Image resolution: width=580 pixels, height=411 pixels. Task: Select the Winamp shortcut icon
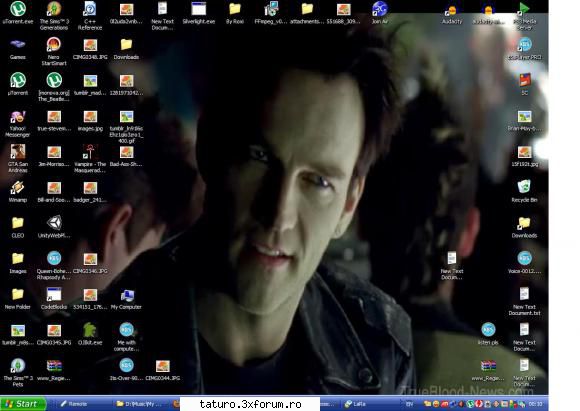[18, 192]
